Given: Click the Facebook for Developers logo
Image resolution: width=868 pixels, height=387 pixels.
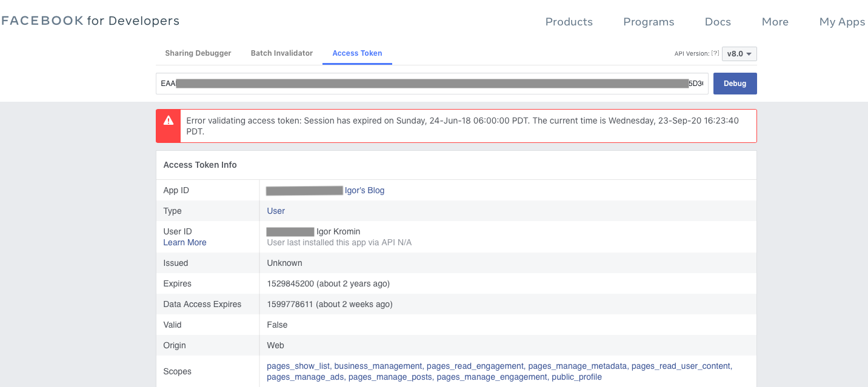Looking at the screenshot, I should click(90, 21).
